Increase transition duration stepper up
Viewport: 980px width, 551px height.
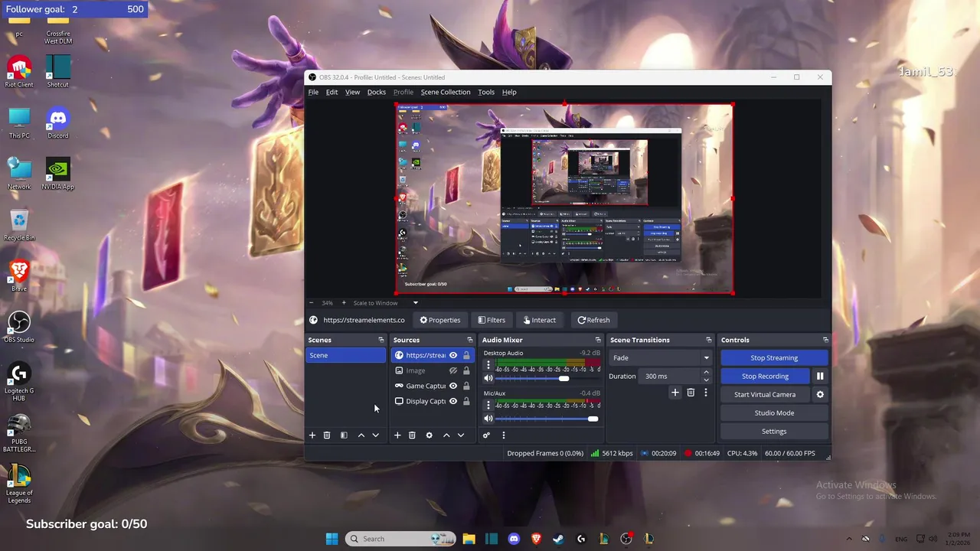(x=706, y=373)
